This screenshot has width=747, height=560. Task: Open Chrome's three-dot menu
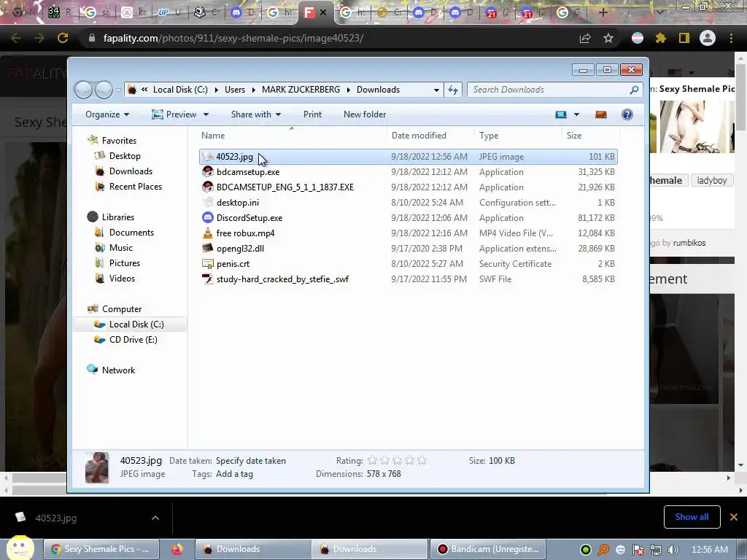coord(731,38)
